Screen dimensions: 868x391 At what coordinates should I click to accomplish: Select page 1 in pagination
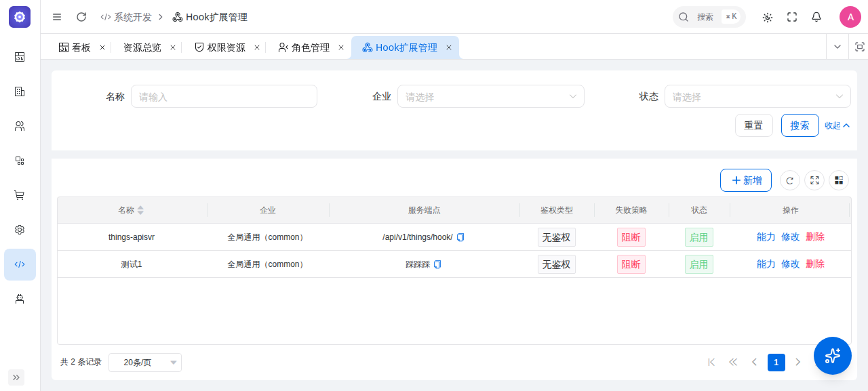coord(776,363)
